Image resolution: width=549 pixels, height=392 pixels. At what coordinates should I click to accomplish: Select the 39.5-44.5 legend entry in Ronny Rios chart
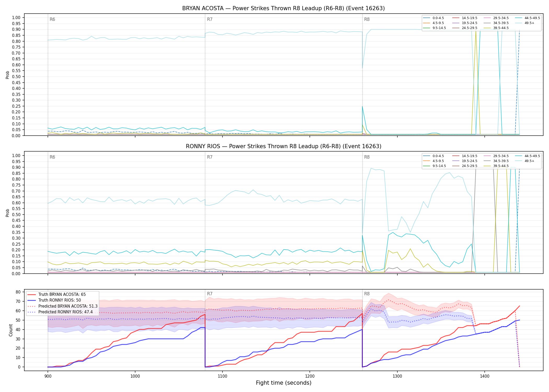point(496,166)
